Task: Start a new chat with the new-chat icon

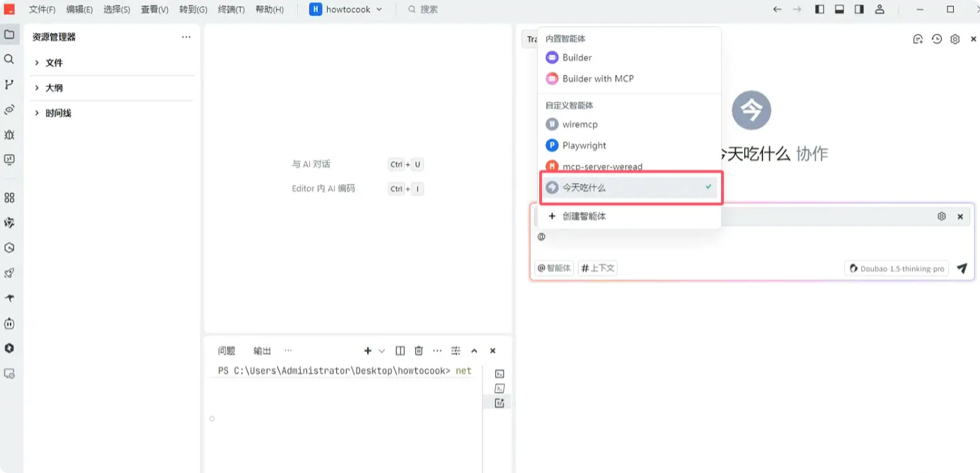Action: (x=918, y=39)
